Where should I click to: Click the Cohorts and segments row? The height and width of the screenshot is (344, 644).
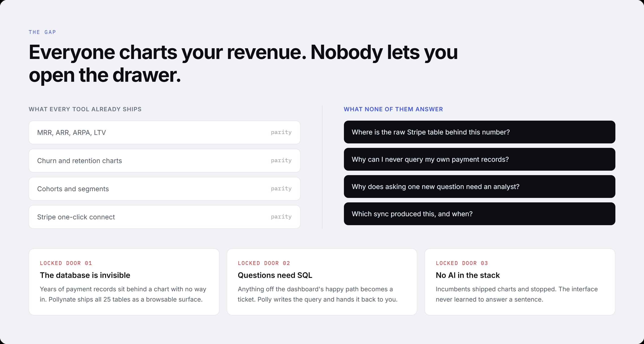point(165,189)
